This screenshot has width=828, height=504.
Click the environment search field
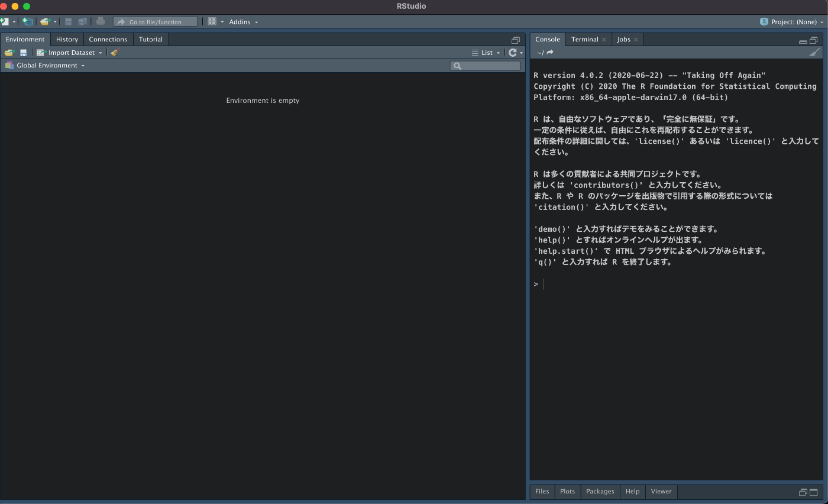coord(485,66)
